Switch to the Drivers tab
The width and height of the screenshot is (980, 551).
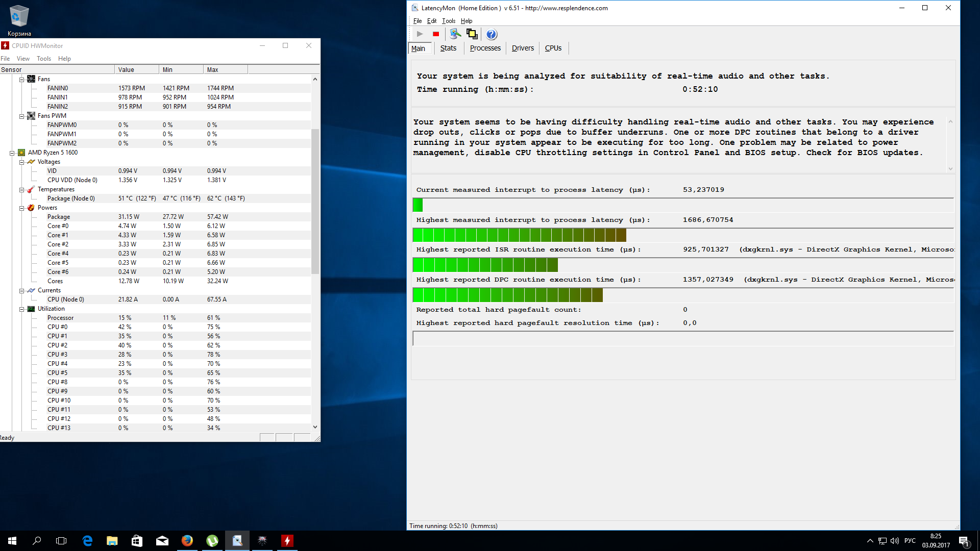[x=523, y=48]
